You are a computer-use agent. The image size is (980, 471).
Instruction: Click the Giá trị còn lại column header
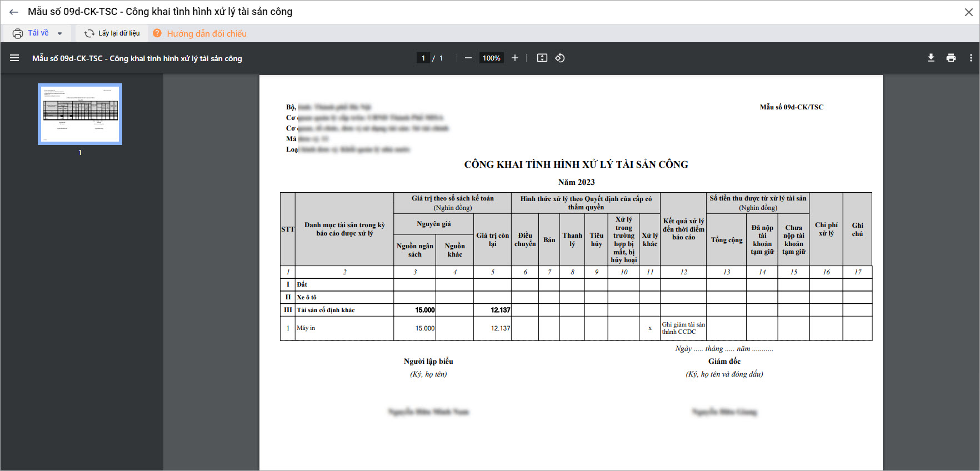click(493, 239)
